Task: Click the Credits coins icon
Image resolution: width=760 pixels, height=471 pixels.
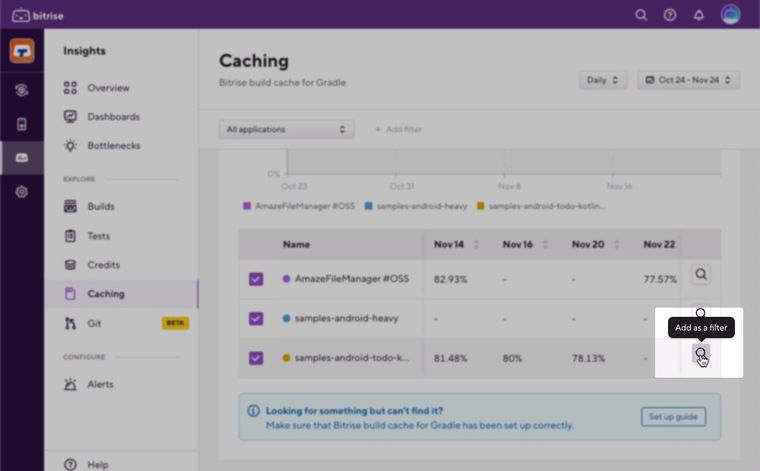Action: 70,265
